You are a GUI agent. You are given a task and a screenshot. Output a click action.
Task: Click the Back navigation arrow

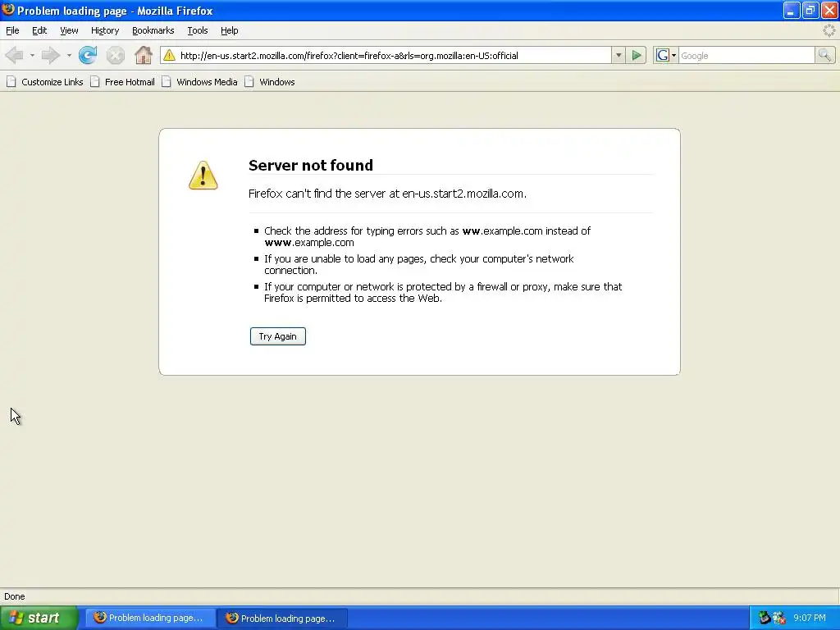[15, 55]
